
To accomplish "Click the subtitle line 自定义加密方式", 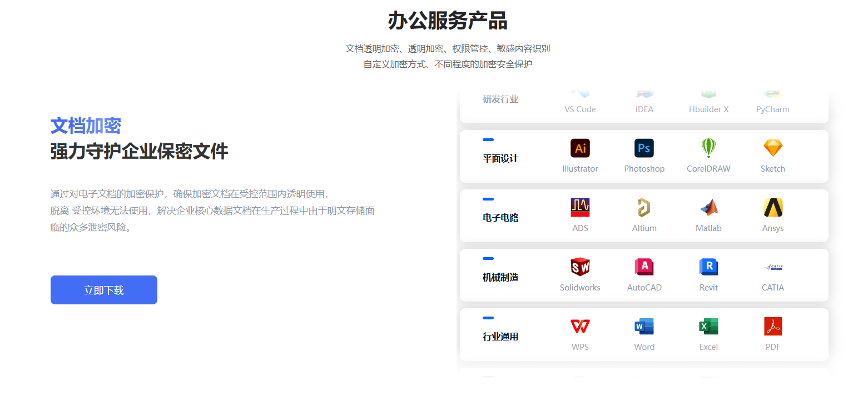I will tap(448, 64).
